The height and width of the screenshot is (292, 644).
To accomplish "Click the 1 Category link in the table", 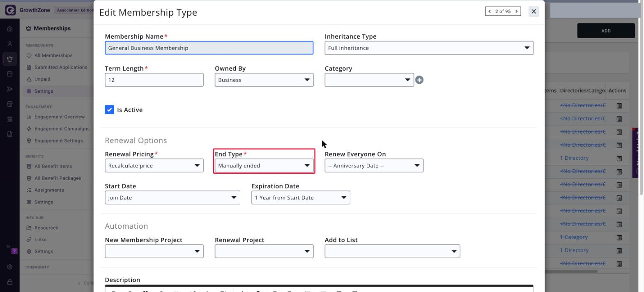I will 574,237.
